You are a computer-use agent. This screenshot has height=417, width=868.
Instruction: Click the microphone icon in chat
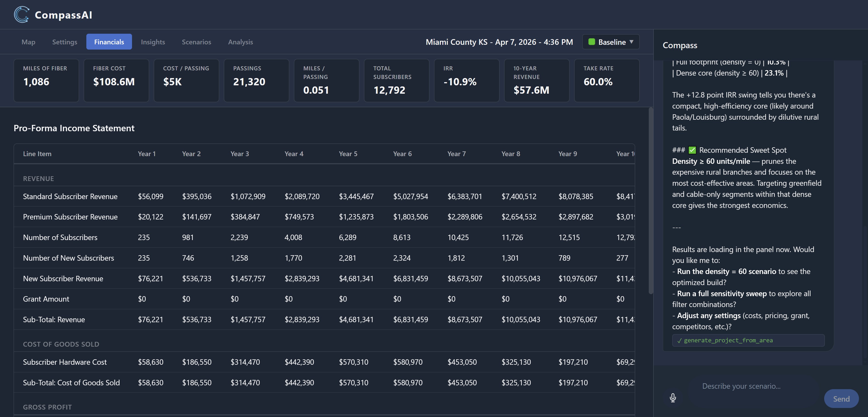point(673,398)
